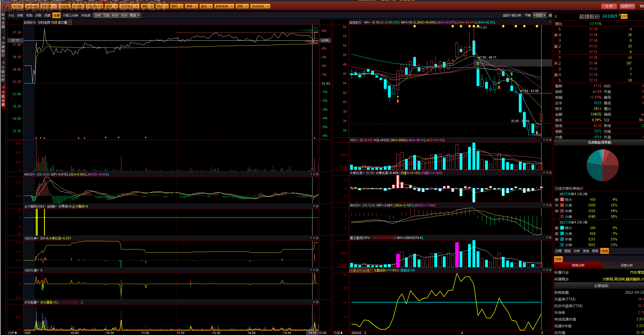The height and width of the screenshot is (335, 644).
Task: Select the 全景 view tab
Action: click(x=56, y=15)
